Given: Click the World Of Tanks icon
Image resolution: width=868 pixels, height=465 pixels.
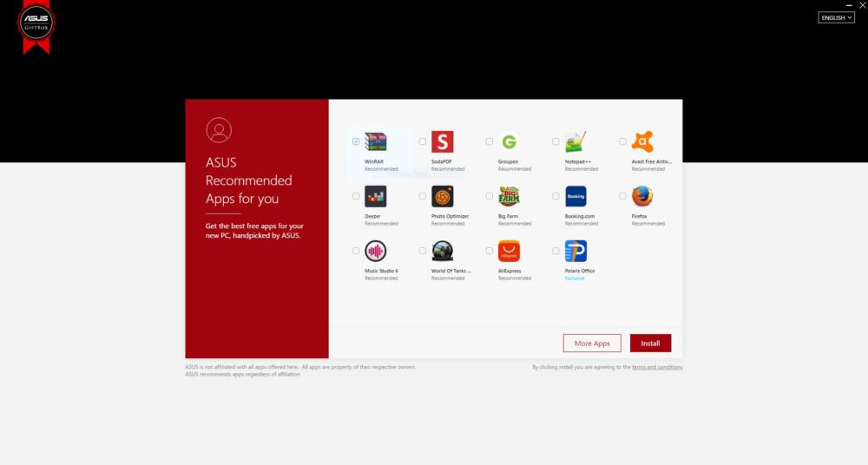Looking at the screenshot, I should (443, 251).
